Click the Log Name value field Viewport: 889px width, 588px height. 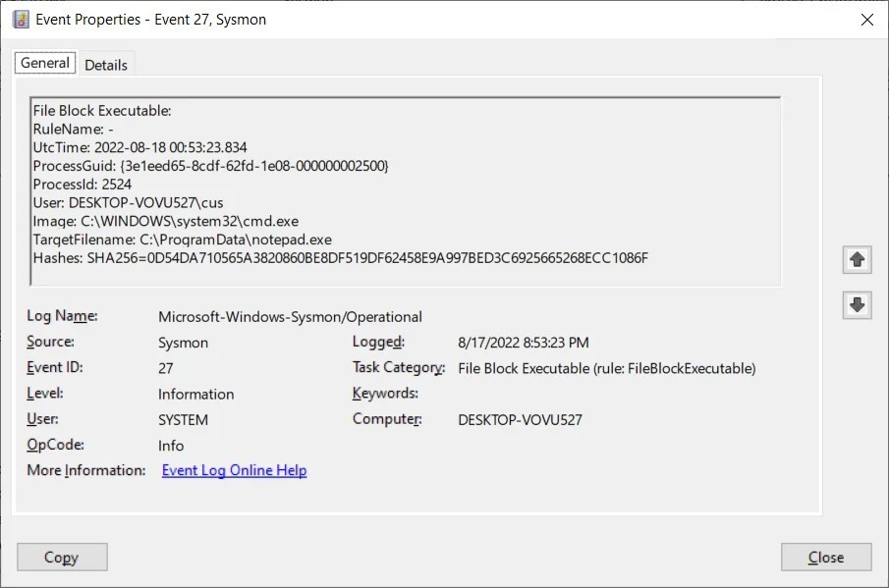tap(290, 317)
